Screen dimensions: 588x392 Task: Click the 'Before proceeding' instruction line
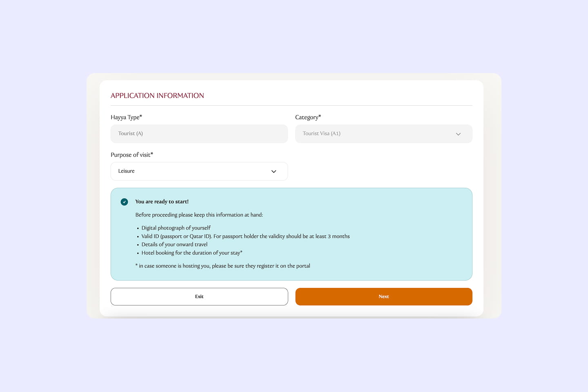tap(199, 215)
